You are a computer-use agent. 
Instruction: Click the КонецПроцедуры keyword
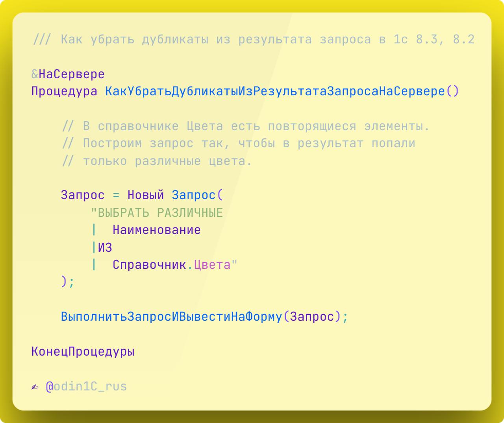point(83,351)
